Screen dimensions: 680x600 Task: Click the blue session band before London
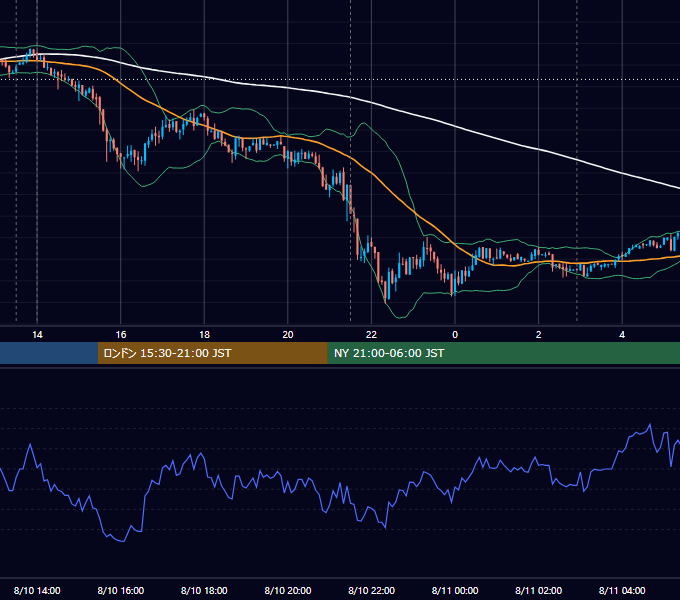pos(49,353)
